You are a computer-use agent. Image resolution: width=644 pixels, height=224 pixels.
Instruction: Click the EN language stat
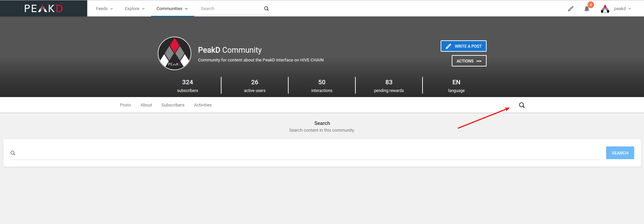(456, 86)
